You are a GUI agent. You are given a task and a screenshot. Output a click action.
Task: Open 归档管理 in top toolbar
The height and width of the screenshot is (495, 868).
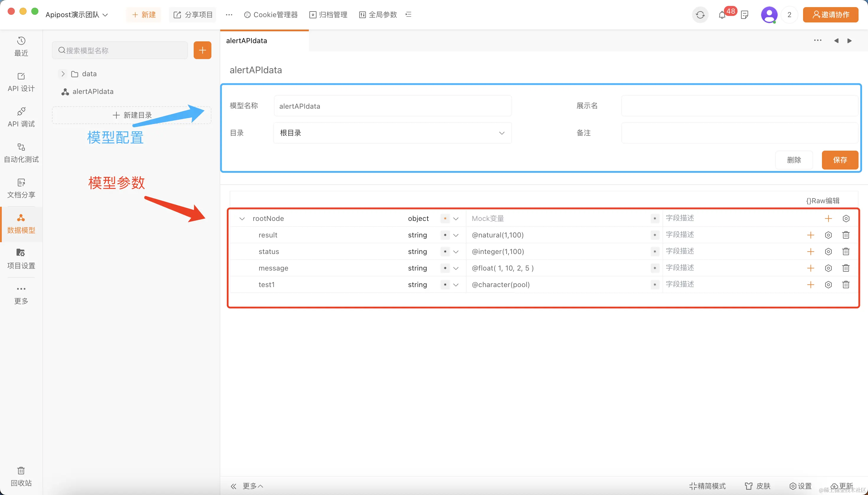328,14
